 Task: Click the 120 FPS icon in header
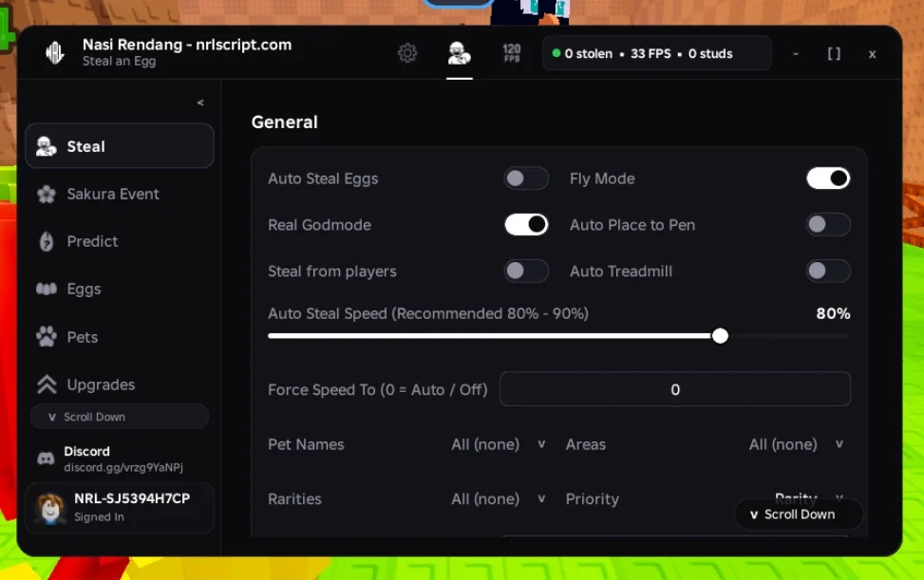tap(512, 53)
